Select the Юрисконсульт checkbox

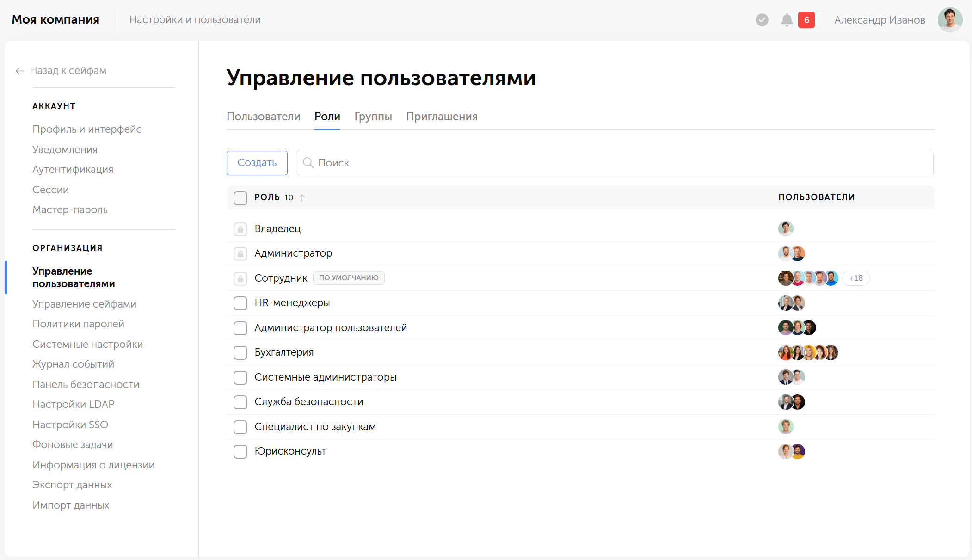coord(240,452)
